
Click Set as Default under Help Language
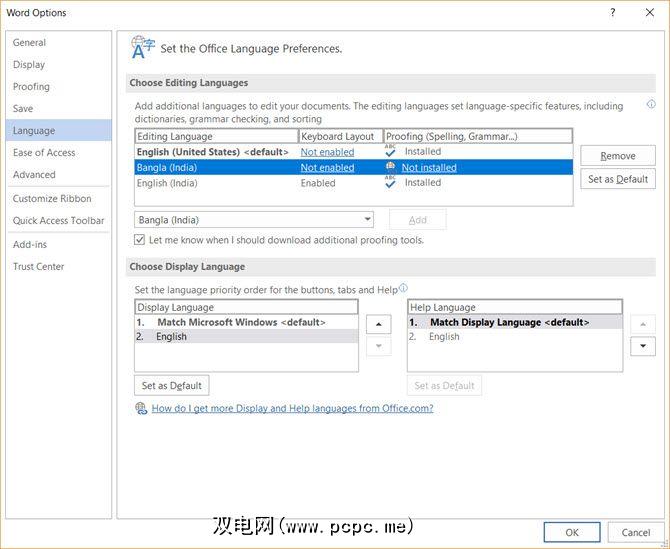(444, 385)
